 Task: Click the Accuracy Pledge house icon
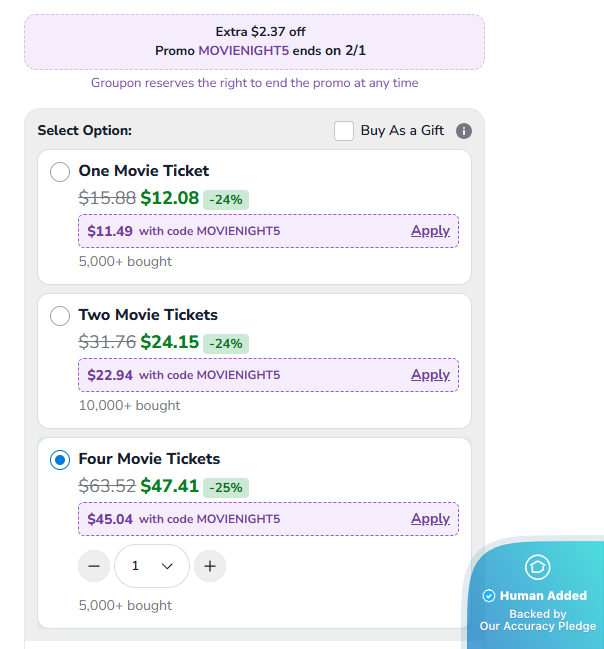(x=537, y=567)
